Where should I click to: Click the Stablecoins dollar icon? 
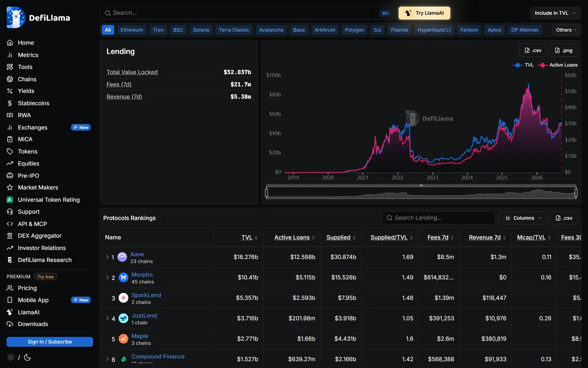click(10, 103)
